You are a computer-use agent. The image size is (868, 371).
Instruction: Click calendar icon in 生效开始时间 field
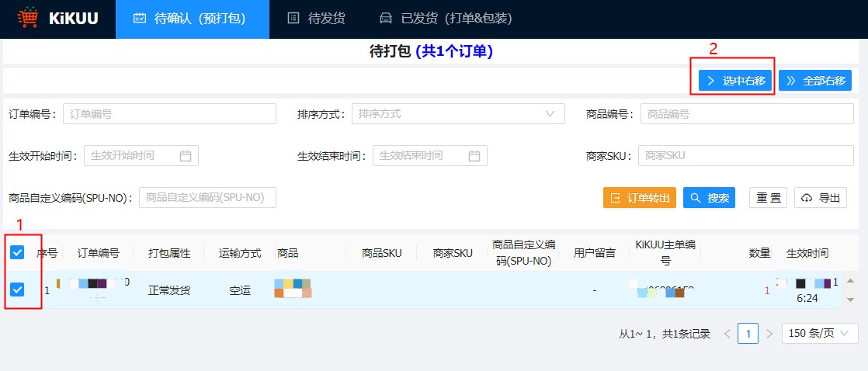pos(185,155)
